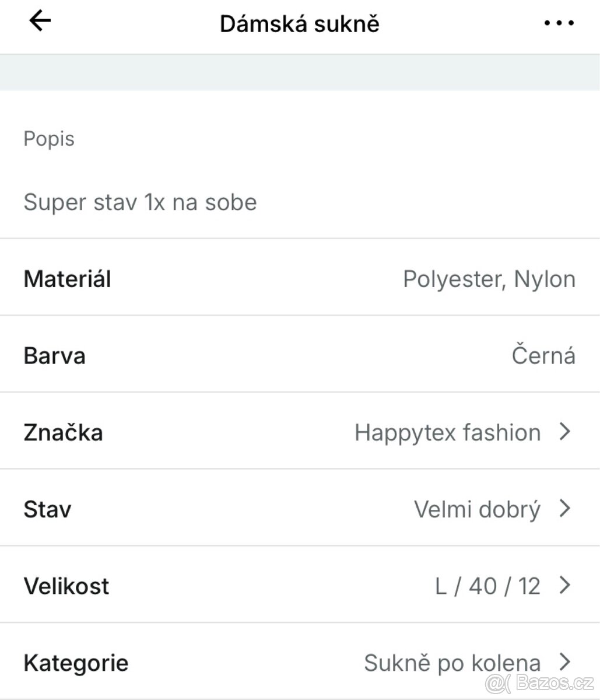Screen dimensions: 600x700
Task: Tap the L / 40 / 12 size value
Action: 487,586
